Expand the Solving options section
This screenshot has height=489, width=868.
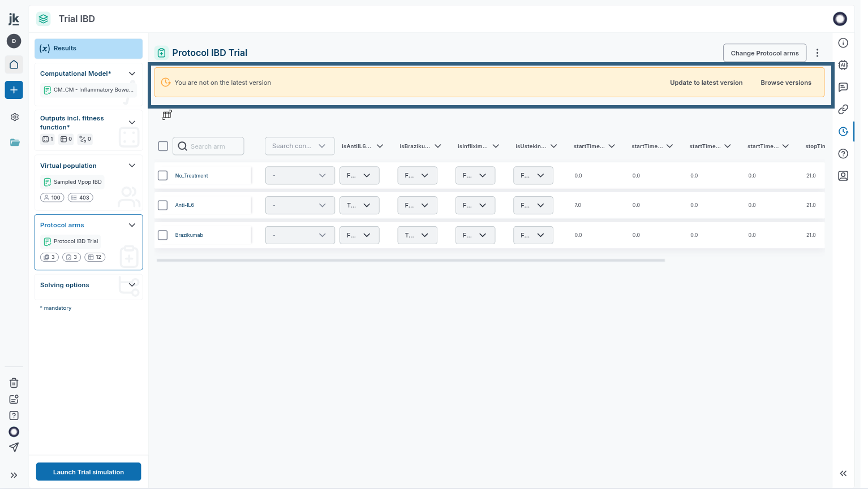tap(132, 285)
